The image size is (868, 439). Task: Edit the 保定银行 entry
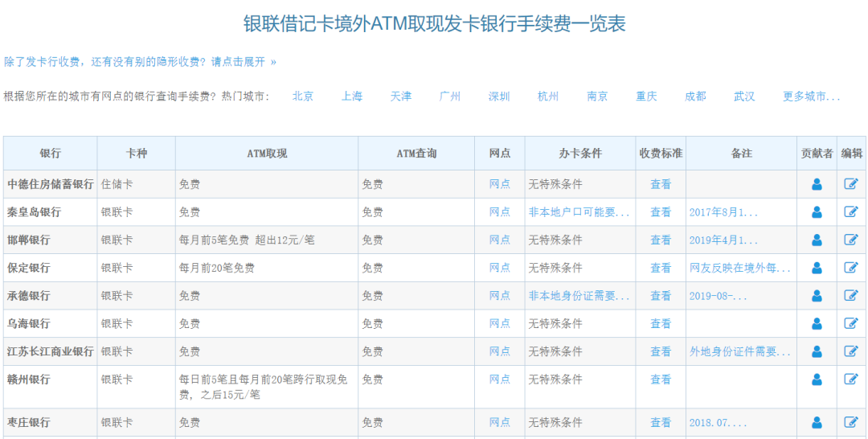pyautogui.click(x=851, y=268)
